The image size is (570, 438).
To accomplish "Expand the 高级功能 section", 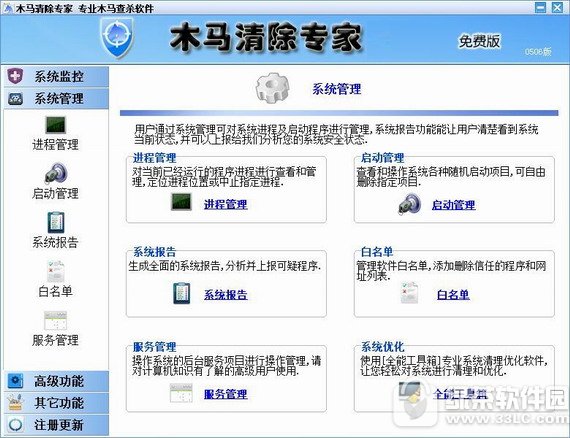I will point(56,381).
